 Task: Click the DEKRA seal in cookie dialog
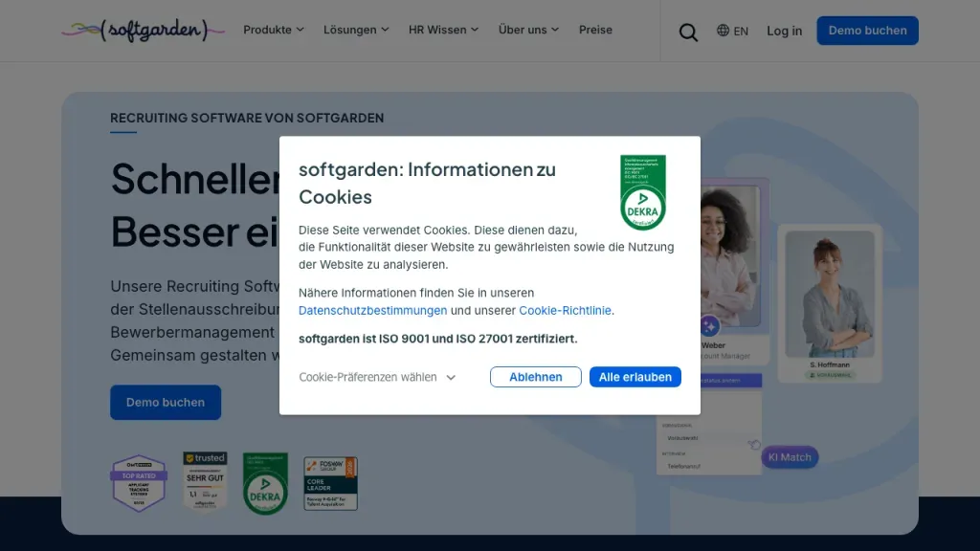tap(642, 192)
